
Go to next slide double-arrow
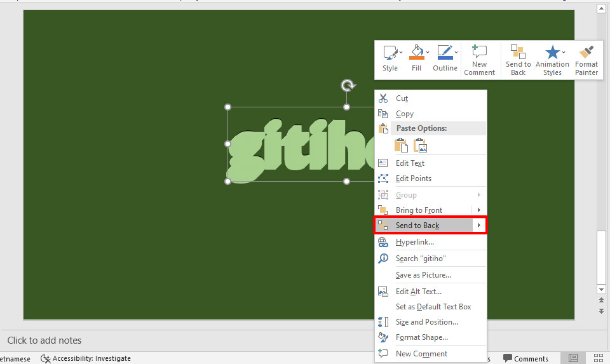point(601,311)
